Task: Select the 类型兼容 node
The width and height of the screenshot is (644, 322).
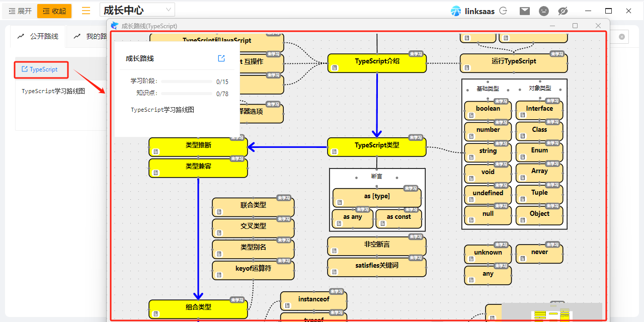Action: 198,168
